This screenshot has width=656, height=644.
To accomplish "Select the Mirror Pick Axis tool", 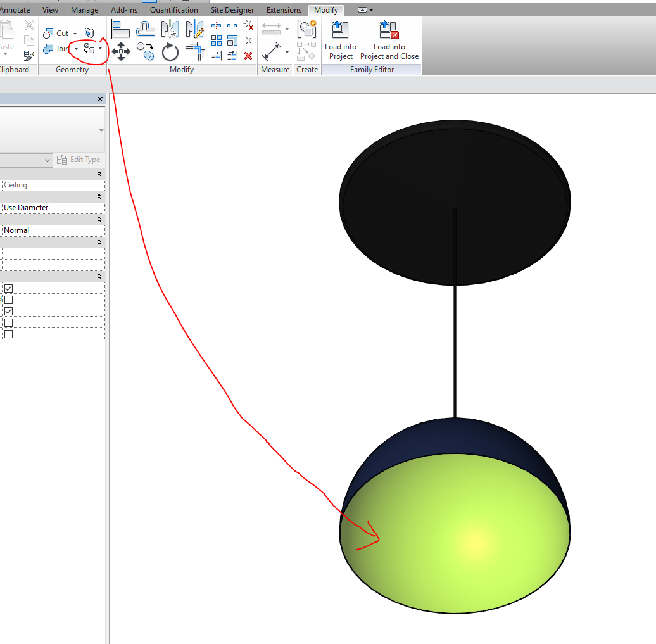I will 170,29.
